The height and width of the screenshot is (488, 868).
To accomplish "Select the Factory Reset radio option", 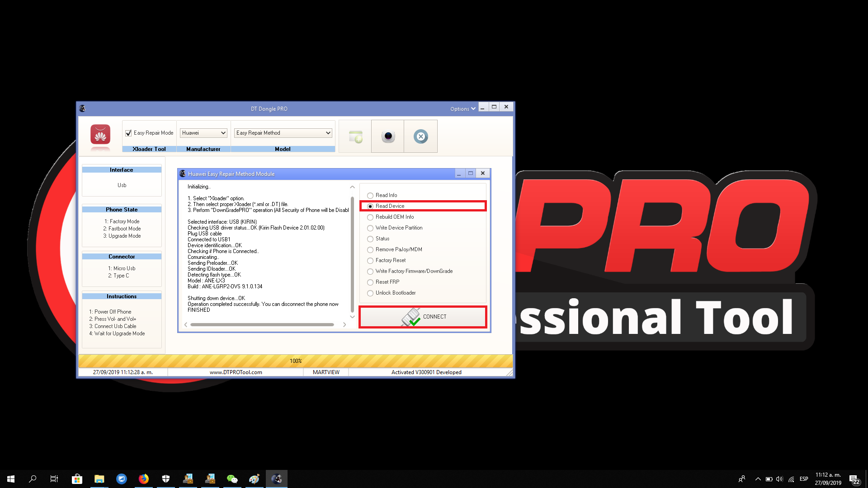I will (x=370, y=261).
